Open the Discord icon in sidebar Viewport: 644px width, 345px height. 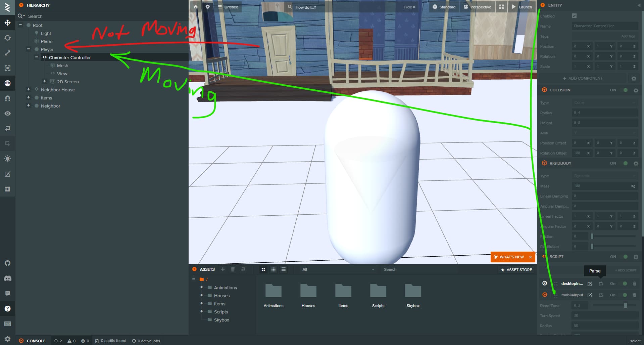click(x=7, y=278)
